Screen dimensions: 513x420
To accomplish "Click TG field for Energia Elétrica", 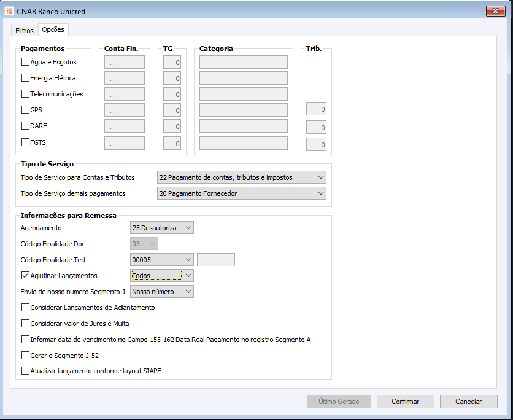I will click(x=172, y=78).
